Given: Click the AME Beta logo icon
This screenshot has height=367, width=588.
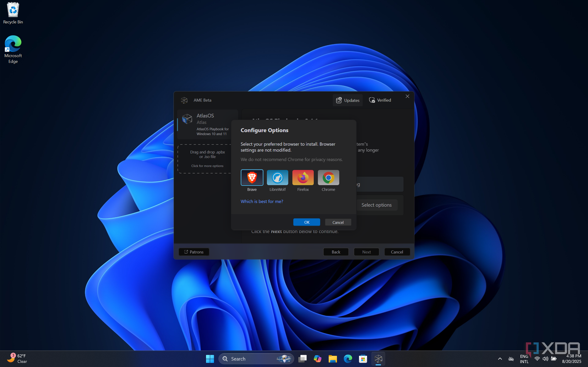Looking at the screenshot, I should 184,100.
